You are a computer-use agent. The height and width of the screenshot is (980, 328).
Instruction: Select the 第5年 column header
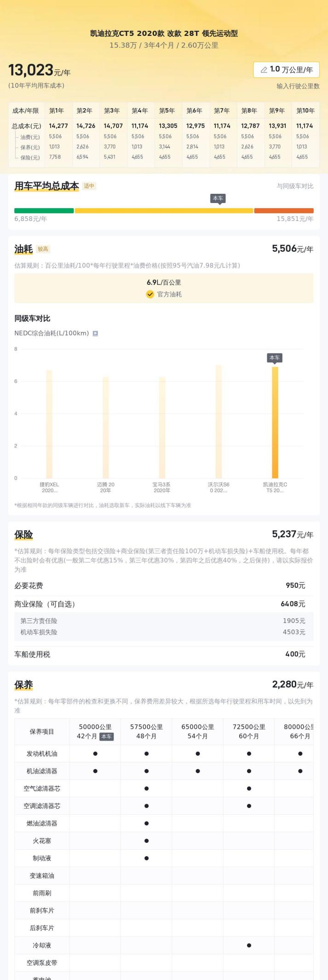[x=167, y=110]
